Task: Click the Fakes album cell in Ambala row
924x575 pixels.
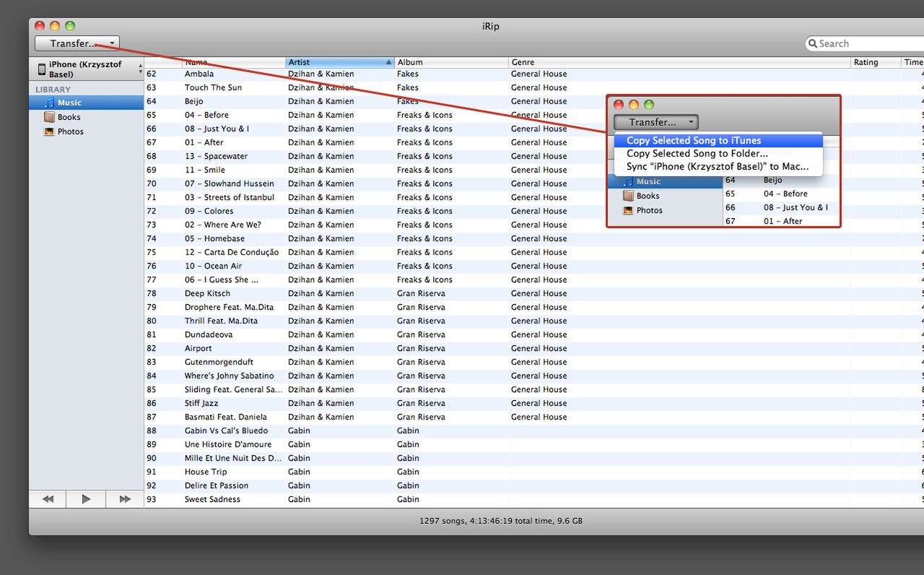Action: point(407,74)
